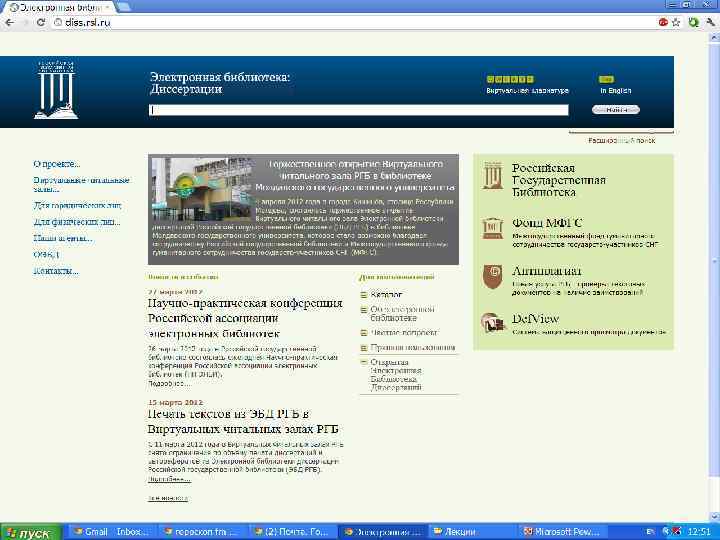Click Подробнее under the printing news item
Screen dimensions: 720x540
pos(169,479)
